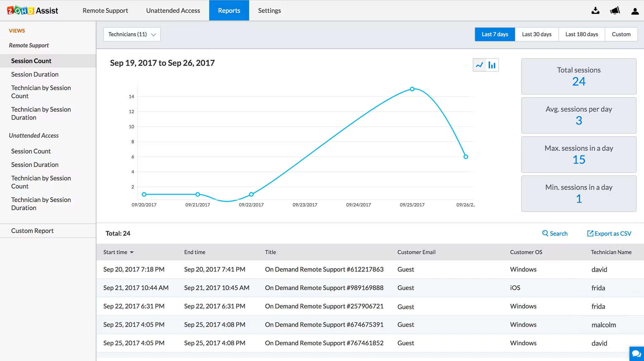Open the user profile icon

pyautogui.click(x=634, y=10)
